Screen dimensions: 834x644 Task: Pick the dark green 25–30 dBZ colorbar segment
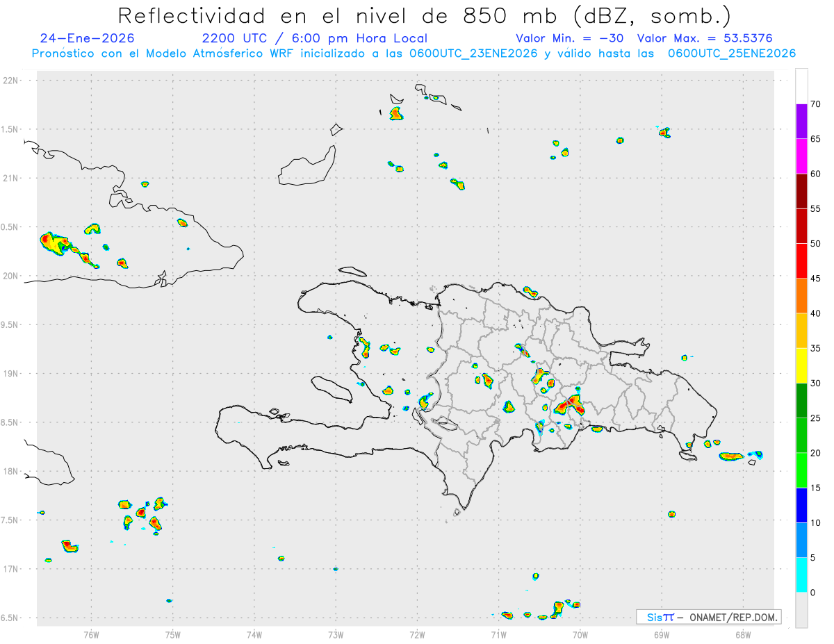tap(801, 401)
